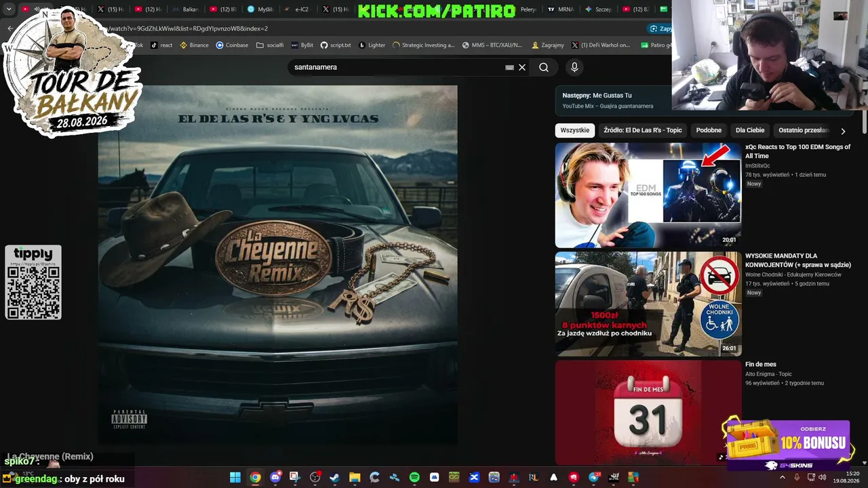Open the Coinbase bookmark

tap(232, 45)
